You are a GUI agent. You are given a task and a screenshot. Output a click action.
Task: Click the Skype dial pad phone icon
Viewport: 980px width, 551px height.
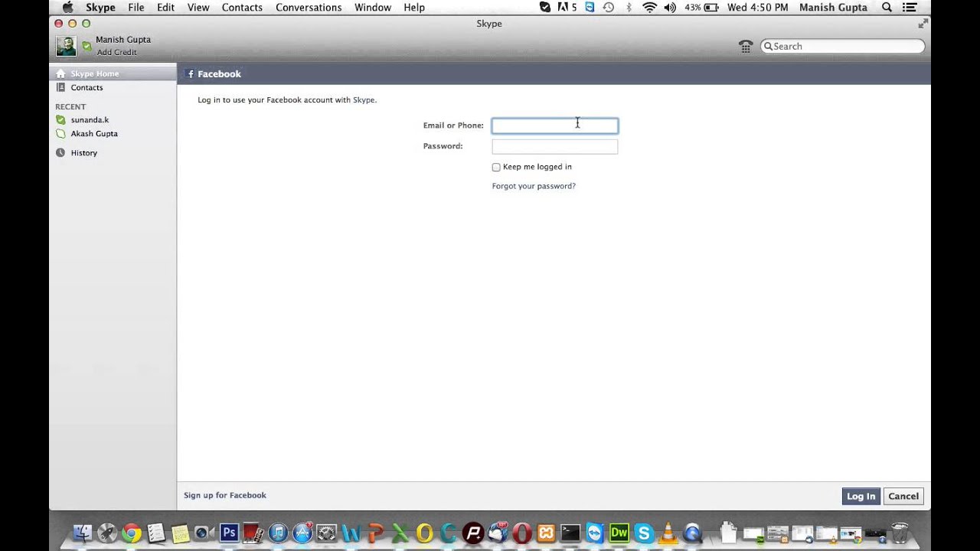pyautogui.click(x=746, y=47)
